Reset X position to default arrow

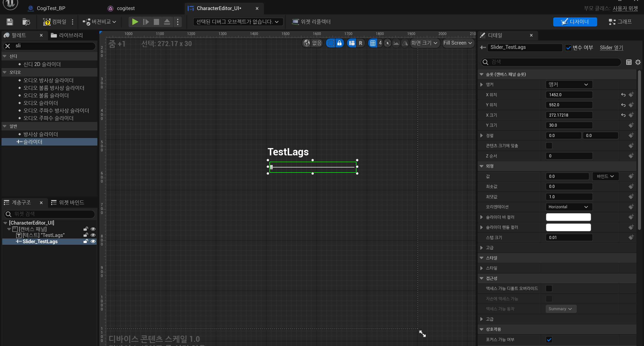pos(623,95)
